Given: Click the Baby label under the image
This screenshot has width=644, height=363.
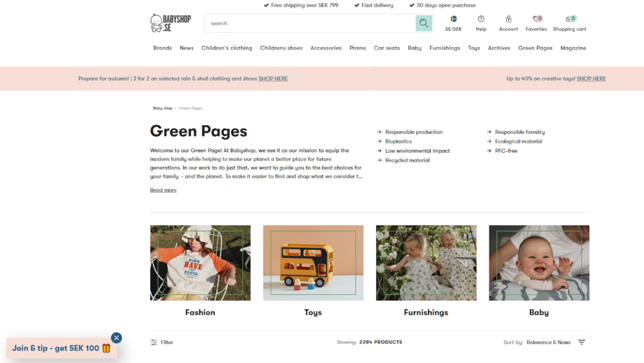Looking at the screenshot, I should tap(539, 313).
